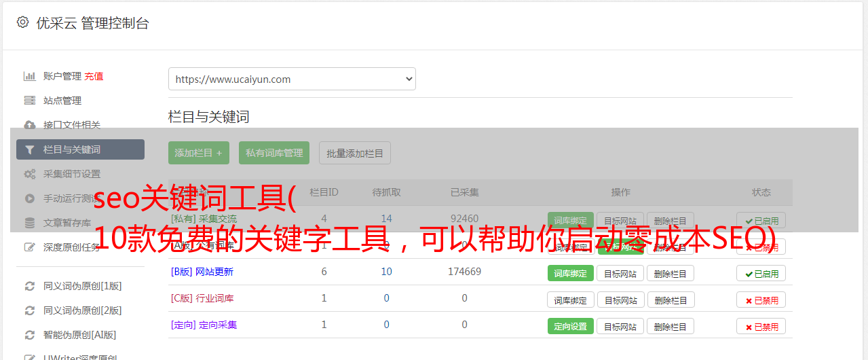This screenshot has height=360, width=868.
Task: Click 目标网站 for 网站更新 row
Action: coord(620,274)
